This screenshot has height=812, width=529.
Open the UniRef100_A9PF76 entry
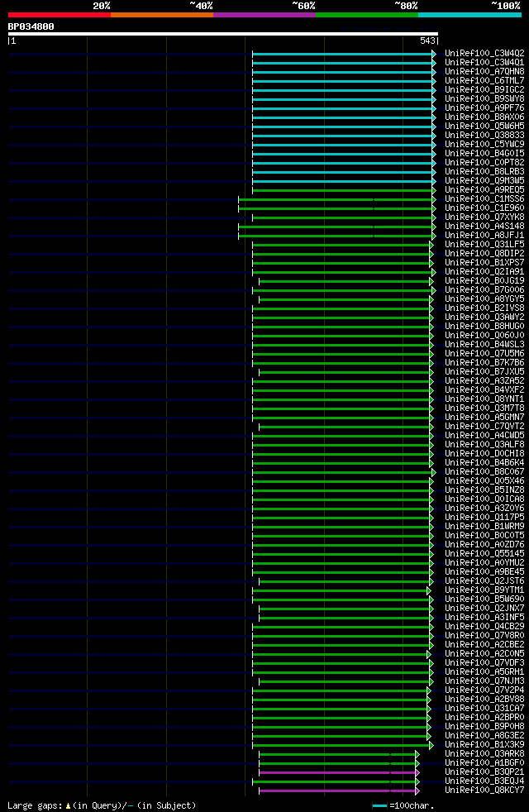point(484,107)
